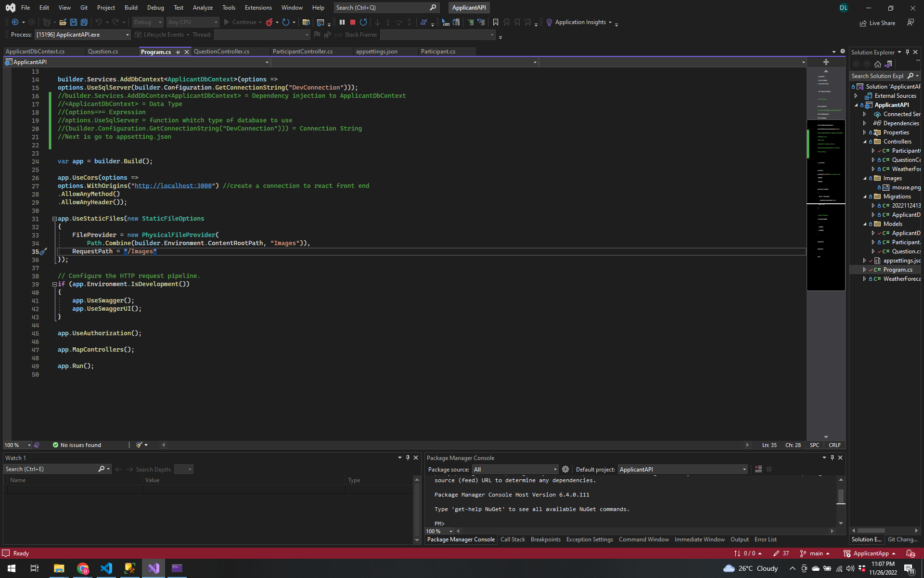Pin the Solution Explorer panel
The width and height of the screenshot is (924, 578).
pos(908,52)
